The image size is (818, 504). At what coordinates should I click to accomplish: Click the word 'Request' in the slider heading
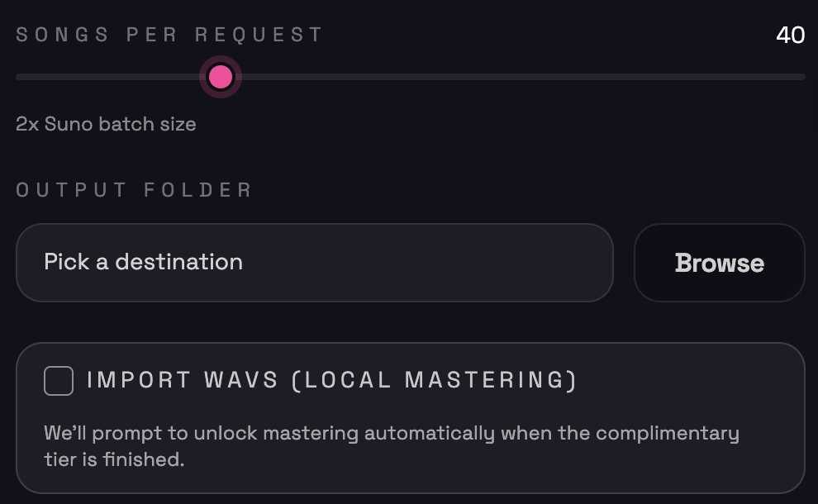coord(258,35)
